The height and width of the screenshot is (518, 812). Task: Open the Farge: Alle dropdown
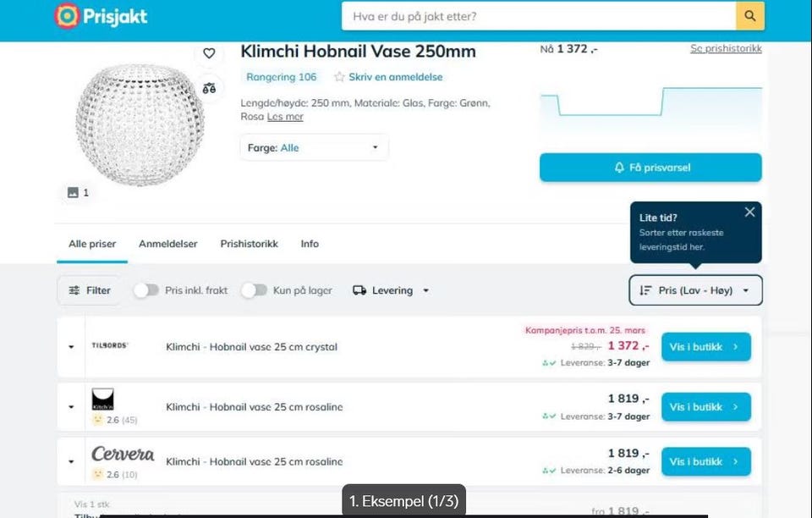pos(315,147)
